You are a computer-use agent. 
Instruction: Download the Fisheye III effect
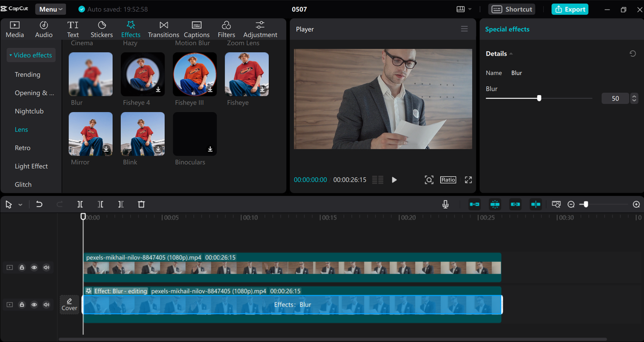click(210, 90)
